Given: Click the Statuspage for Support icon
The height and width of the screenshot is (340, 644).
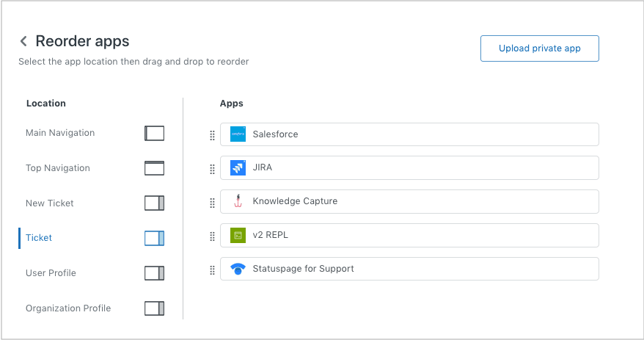Looking at the screenshot, I should tap(238, 269).
